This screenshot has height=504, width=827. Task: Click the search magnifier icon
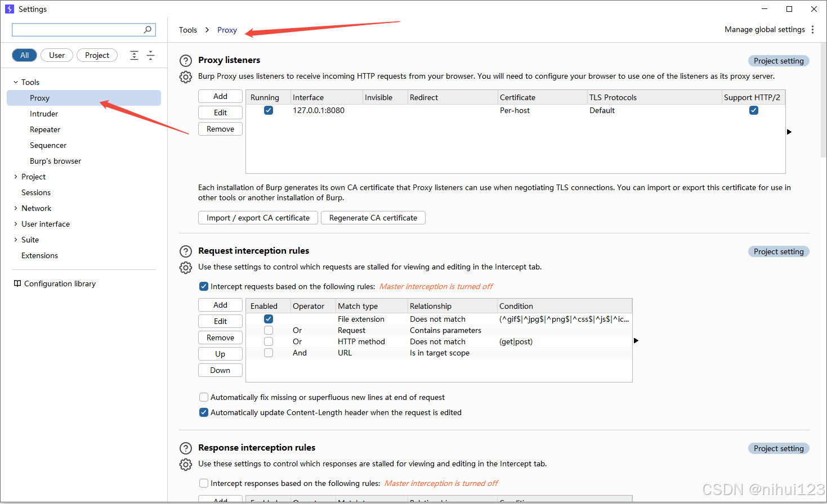(147, 30)
